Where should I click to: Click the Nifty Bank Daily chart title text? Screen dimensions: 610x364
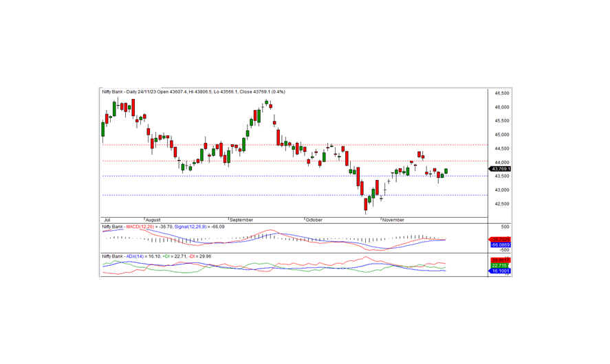point(193,92)
